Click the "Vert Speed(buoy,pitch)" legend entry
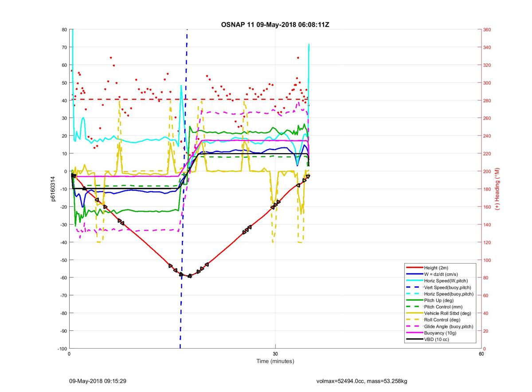Image resolution: width=532 pixels, height=392 pixels. 448,287
